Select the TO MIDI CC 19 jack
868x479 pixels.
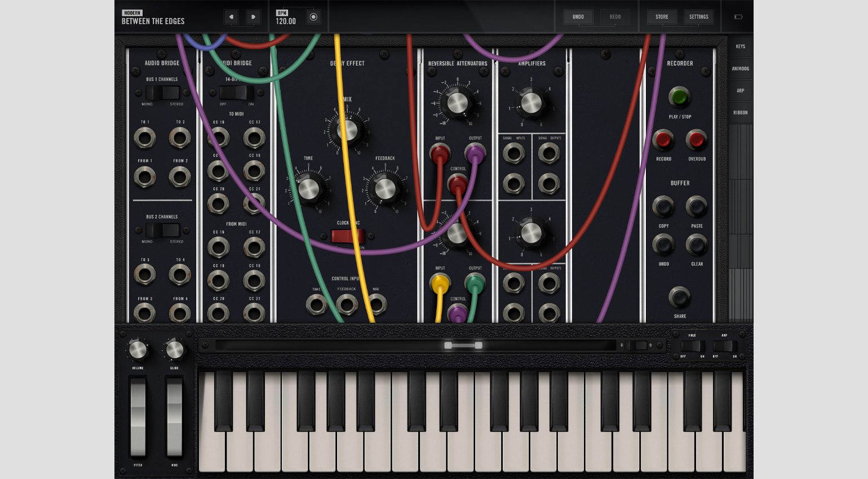coord(254,171)
